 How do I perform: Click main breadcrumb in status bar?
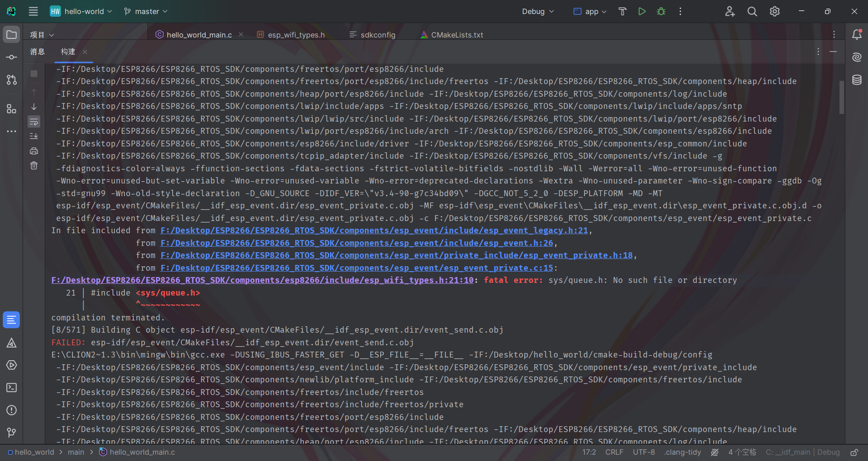coord(76,452)
